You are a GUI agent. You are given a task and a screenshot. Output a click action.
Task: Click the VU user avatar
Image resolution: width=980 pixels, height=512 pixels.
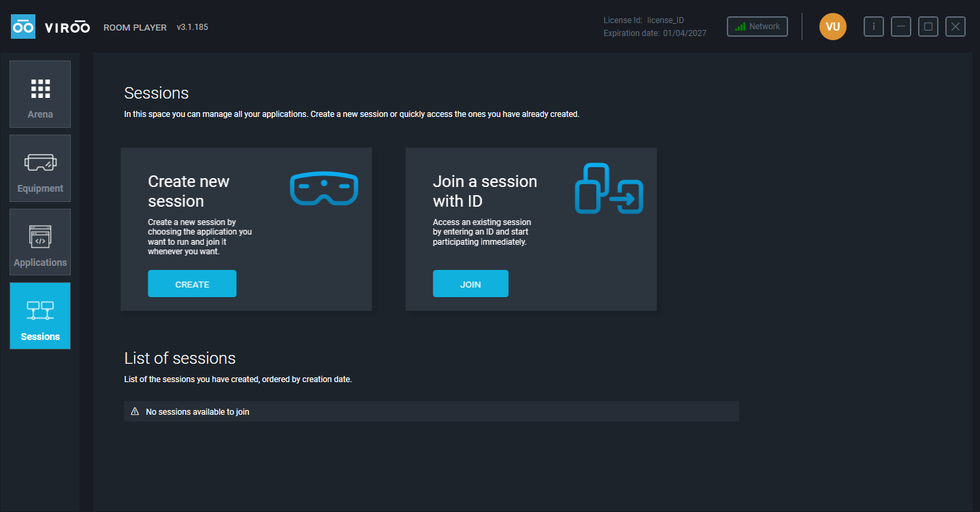[x=833, y=27]
